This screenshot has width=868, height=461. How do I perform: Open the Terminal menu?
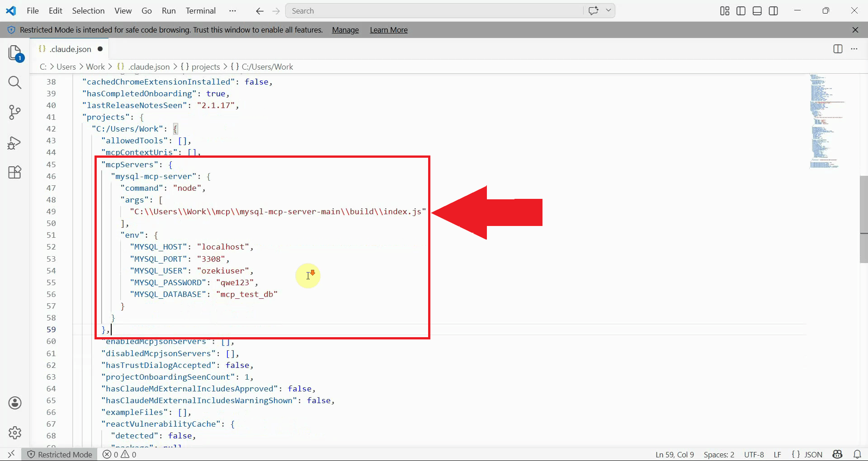pos(201,11)
